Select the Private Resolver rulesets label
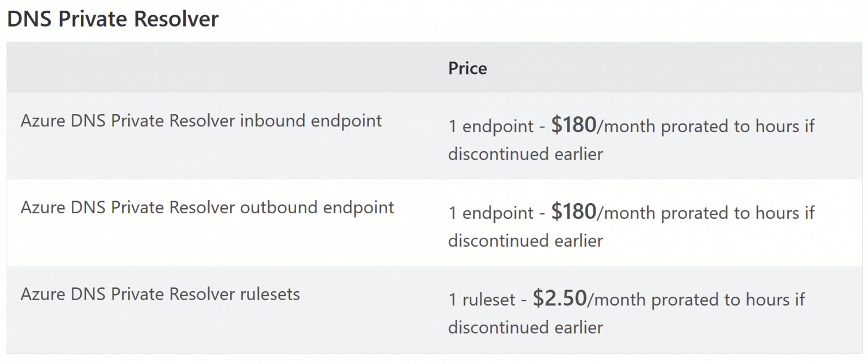The image size is (868, 364). 160,294
